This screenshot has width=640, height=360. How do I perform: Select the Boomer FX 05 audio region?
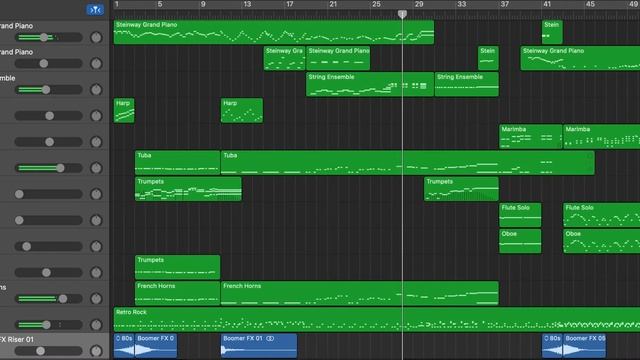(584, 346)
